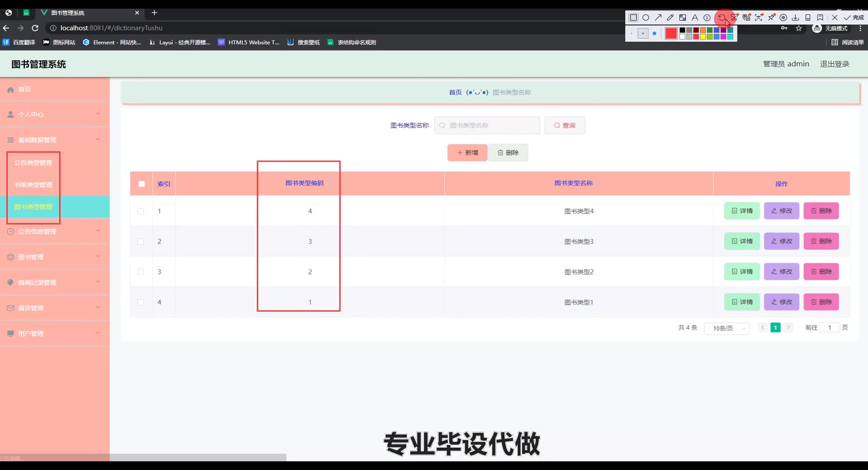
Task: Select the rectangle annotation tool
Action: [633, 18]
